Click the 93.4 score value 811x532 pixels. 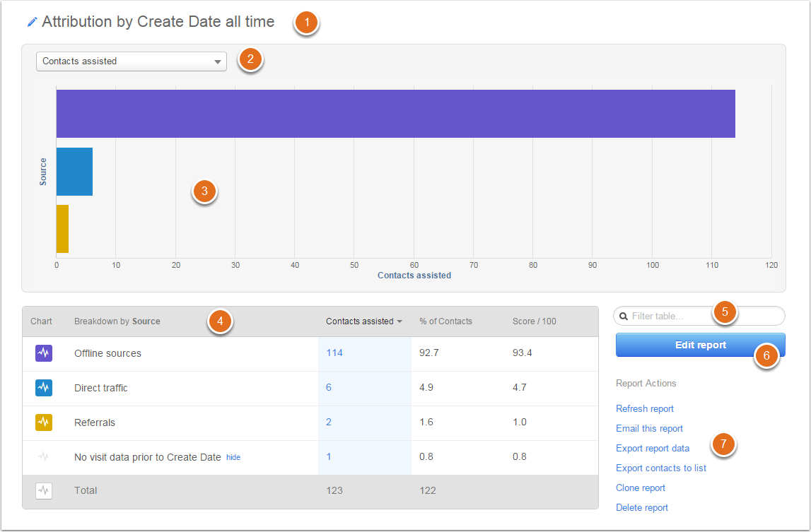(x=523, y=353)
